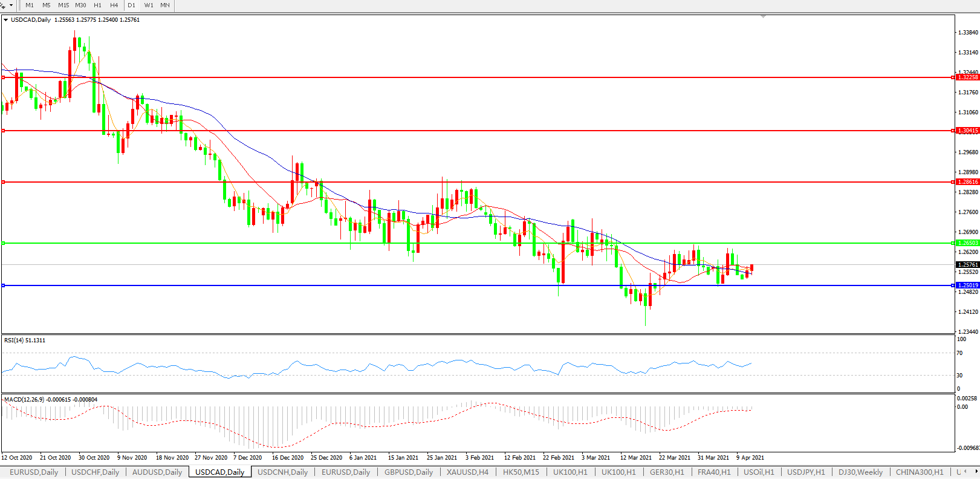
Task: Select the GBPUSD,Daily chart tab
Action: click(408, 472)
